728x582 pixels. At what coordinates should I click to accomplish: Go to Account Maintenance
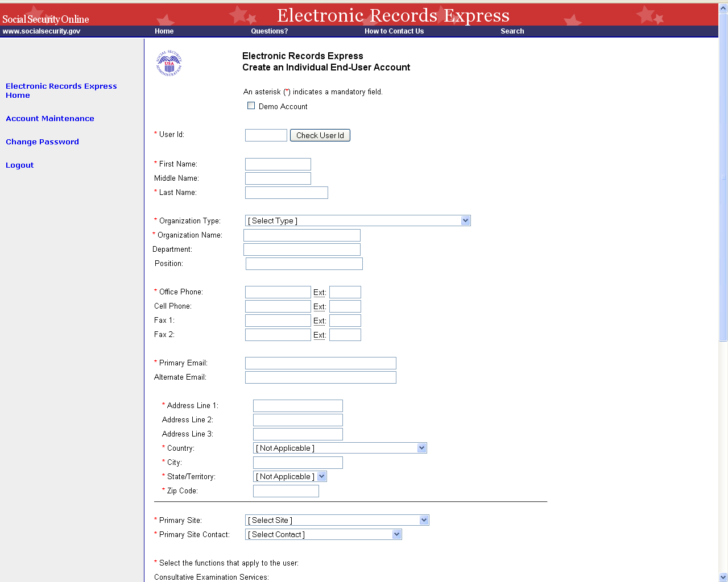[x=50, y=118]
